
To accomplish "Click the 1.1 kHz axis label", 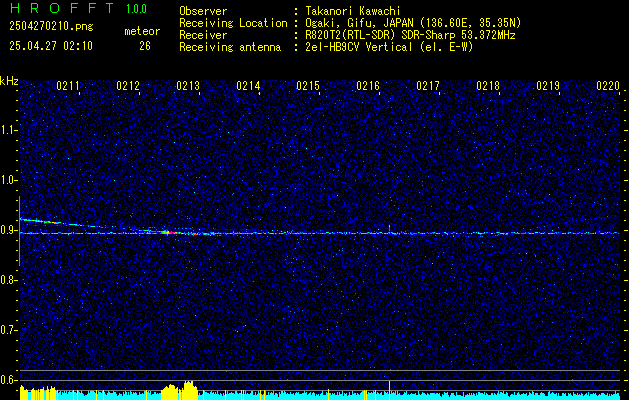I will pos(8,130).
